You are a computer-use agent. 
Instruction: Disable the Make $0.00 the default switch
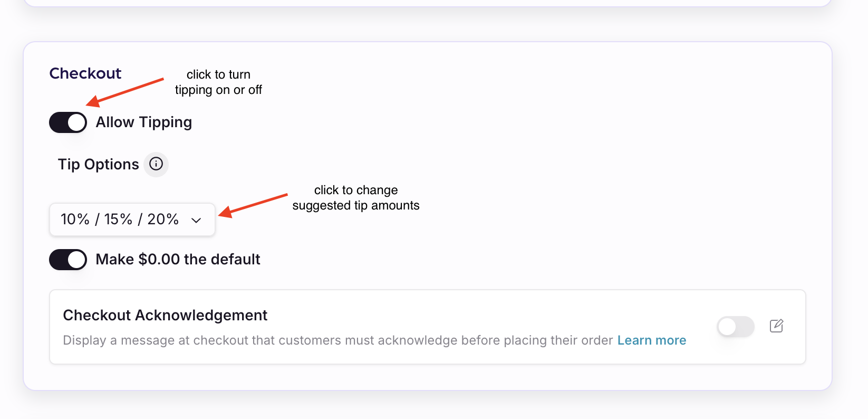[68, 260]
